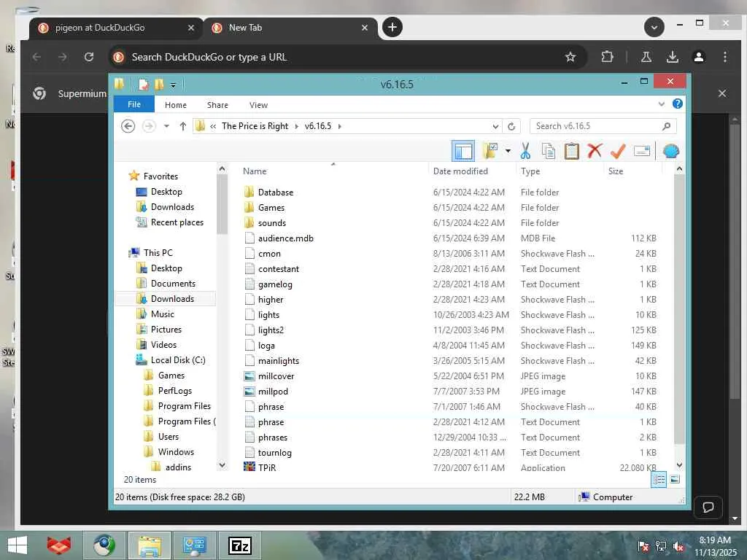747x560 pixels.
Task: Open the recent locations dropdown arrow
Action: coord(166,126)
